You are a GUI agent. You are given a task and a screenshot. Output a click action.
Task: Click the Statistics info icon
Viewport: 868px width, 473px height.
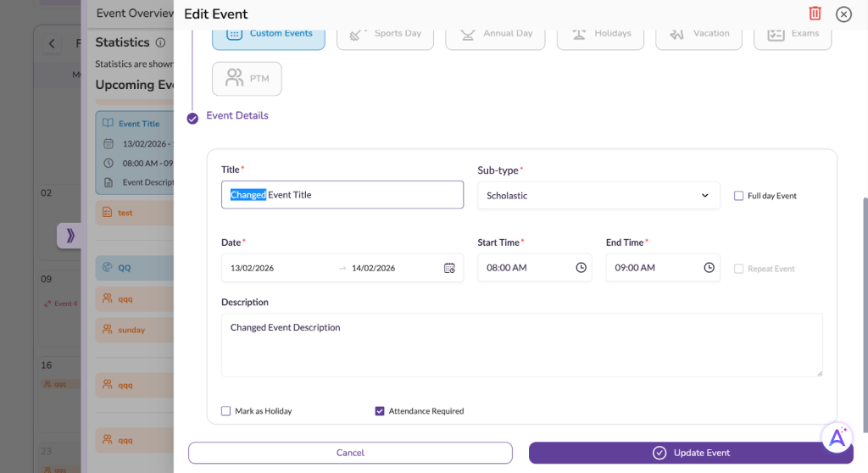160,42
